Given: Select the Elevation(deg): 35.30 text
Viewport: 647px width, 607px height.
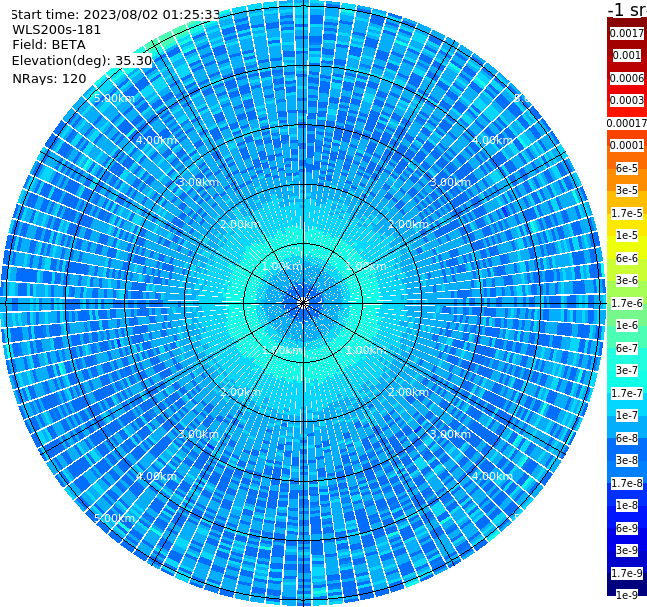Looking at the screenshot, I should [82, 61].
